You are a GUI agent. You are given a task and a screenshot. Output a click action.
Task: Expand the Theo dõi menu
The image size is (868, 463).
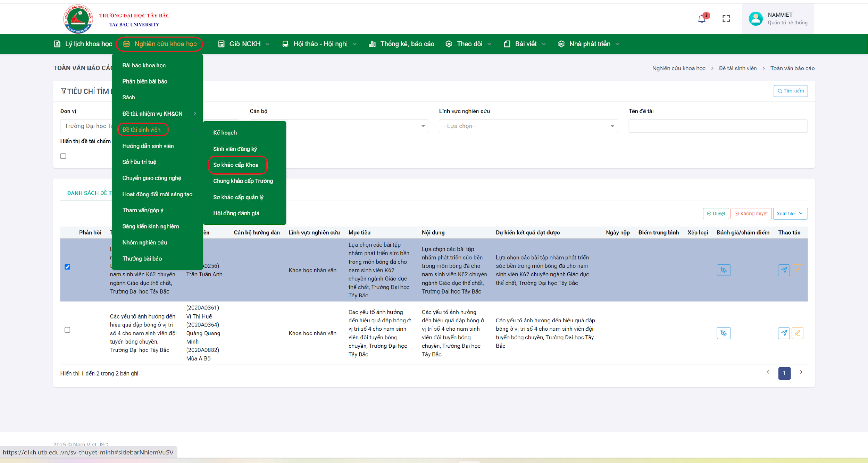click(x=469, y=44)
